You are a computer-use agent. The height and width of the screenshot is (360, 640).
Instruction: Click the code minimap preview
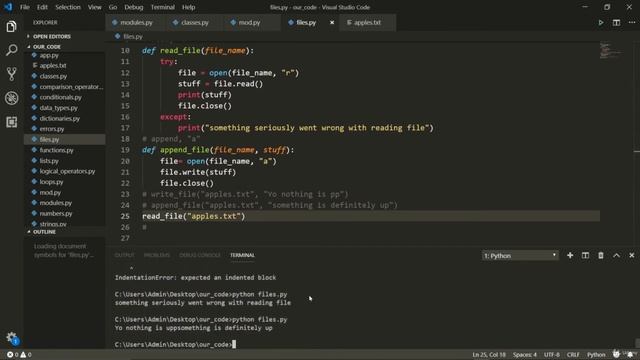pos(610,50)
